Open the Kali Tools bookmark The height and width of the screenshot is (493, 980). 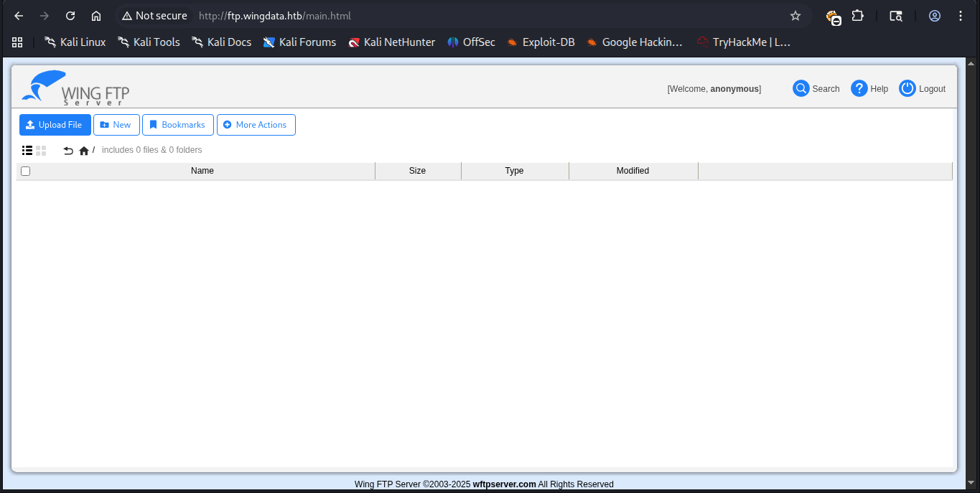pyautogui.click(x=149, y=42)
